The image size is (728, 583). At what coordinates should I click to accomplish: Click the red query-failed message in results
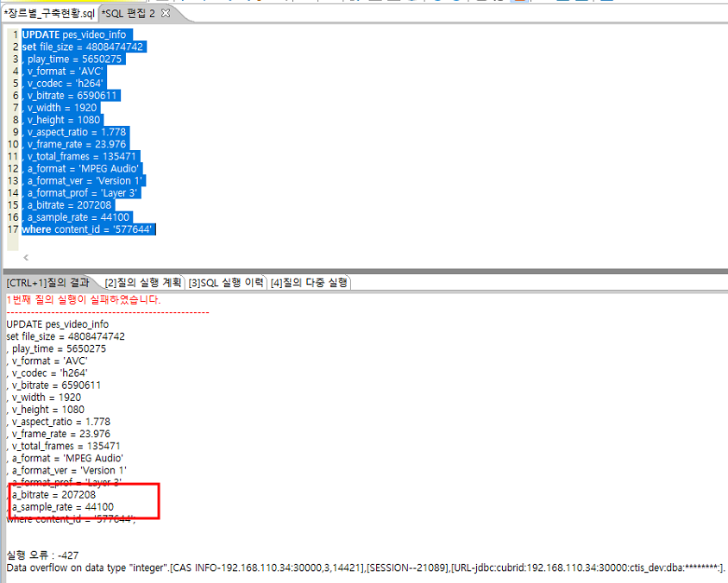point(83,300)
